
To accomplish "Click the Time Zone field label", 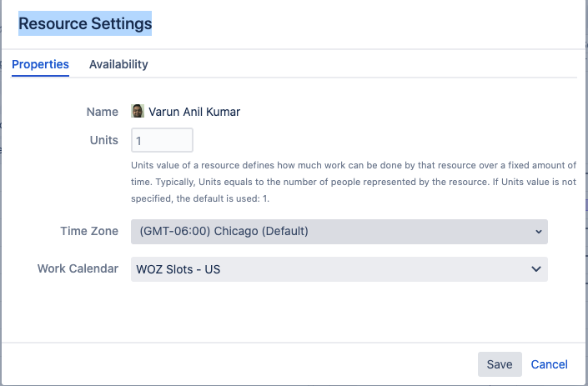I will click(x=89, y=231).
